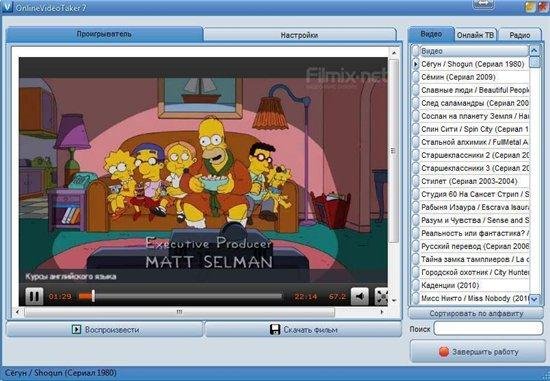Click the playback progress slider handle
550x381 pixels.
pyautogui.click(x=93, y=296)
